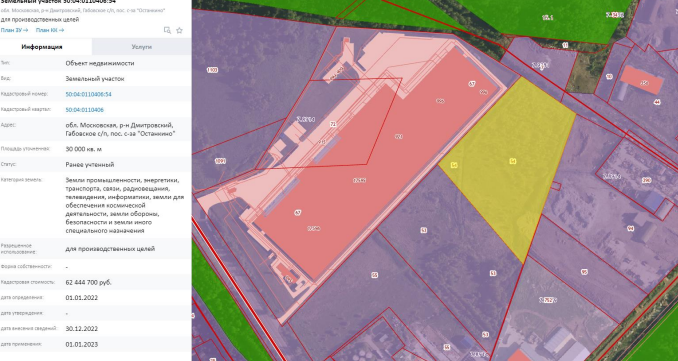Open cadastral number 50:04:0110406:54 link
Screen dimensions: 678x361
89,94
